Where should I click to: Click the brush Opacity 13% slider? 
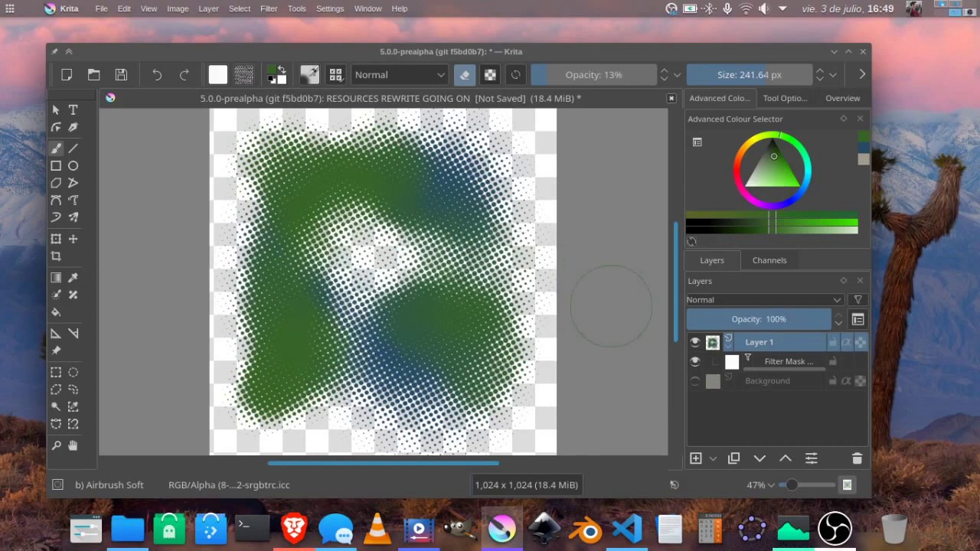tap(593, 75)
